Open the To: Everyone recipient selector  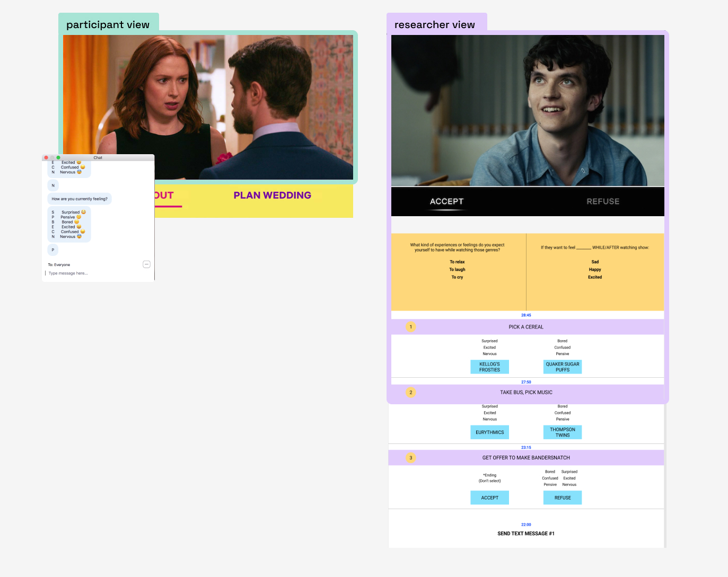tap(59, 264)
